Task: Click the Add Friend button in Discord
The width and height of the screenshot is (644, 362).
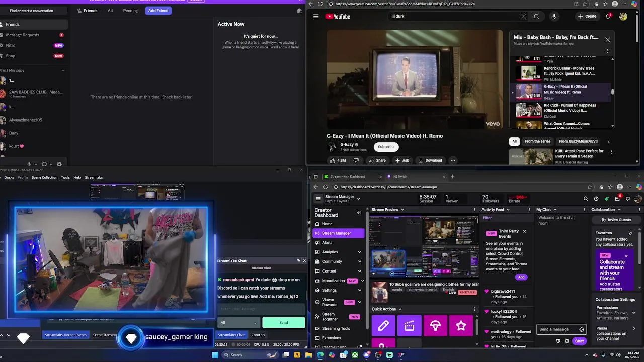Action: [x=158, y=10]
